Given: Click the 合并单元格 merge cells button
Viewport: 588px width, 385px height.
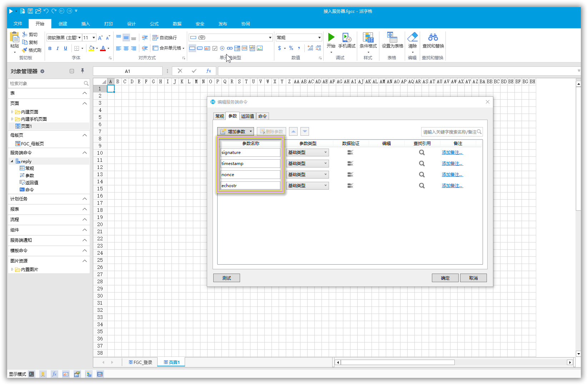Looking at the screenshot, I should pyautogui.click(x=168, y=48).
